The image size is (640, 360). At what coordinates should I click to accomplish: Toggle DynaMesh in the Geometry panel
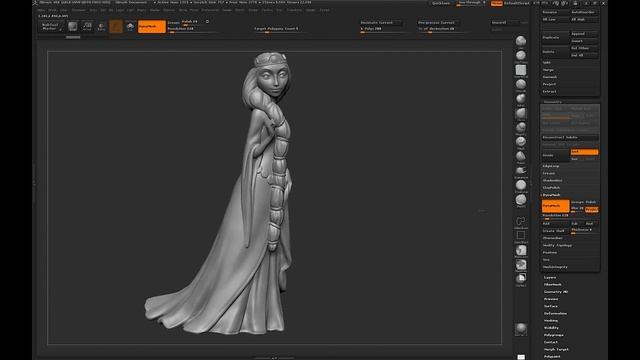[556, 206]
